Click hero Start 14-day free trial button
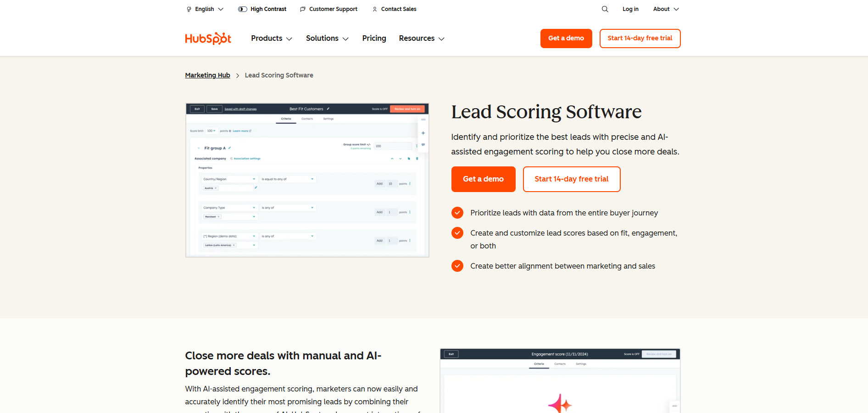Screen dimensions: 868x413 pos(572,179)
